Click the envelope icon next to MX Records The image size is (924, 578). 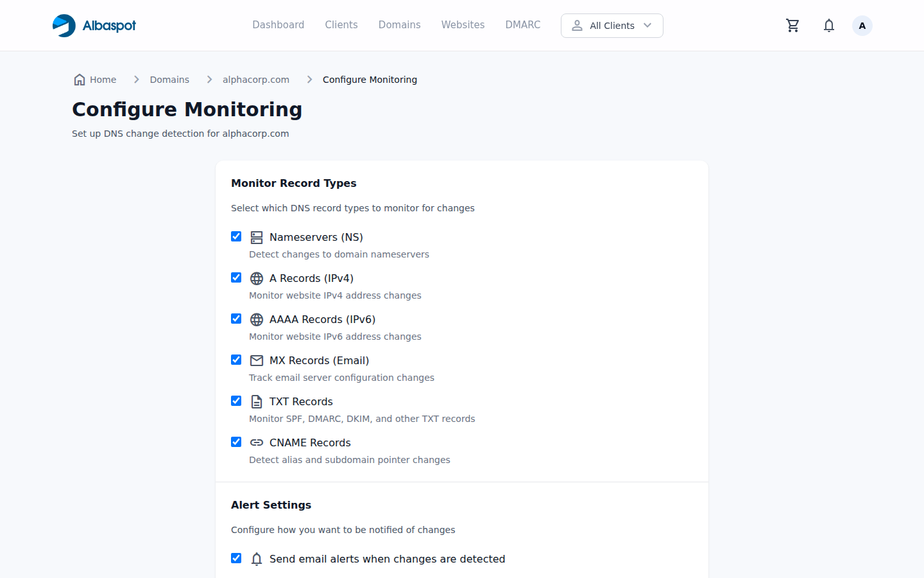click(x=257, y=360)
